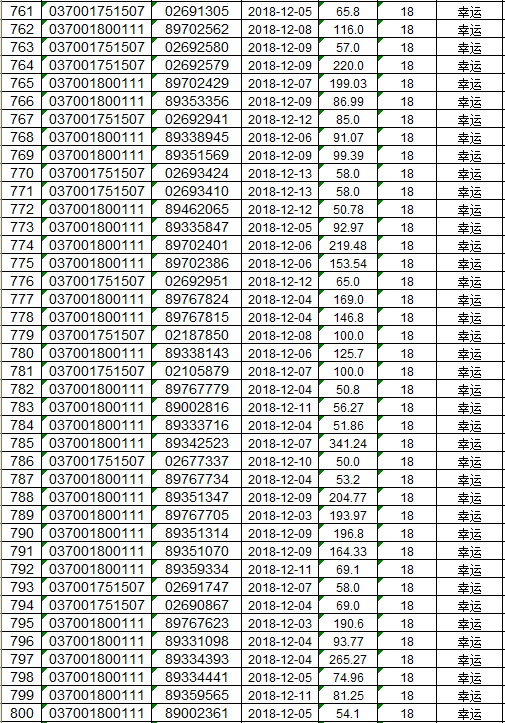Select amount cell 341.24
This screenshot has width=505, height=723.
pos(348,443)
